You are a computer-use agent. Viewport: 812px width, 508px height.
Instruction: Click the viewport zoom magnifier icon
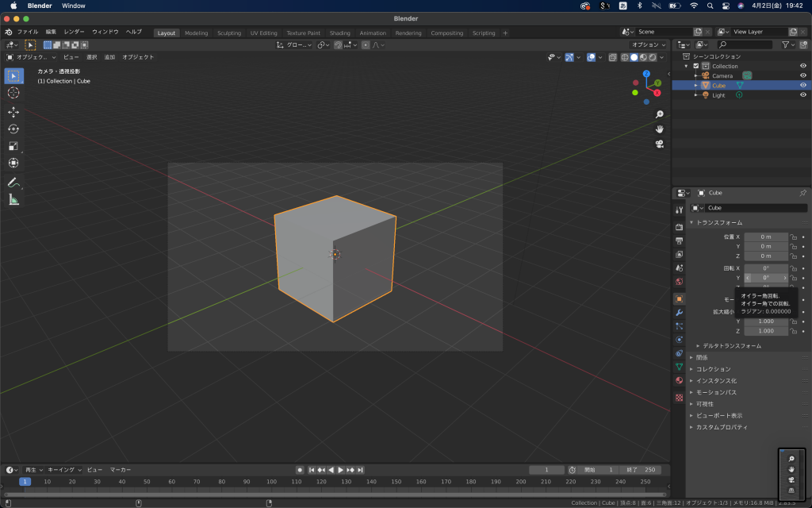[659, 114]
